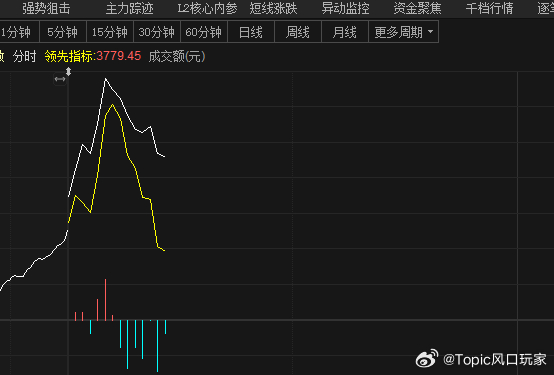Select the 5分钟 period button
This screenshot has height=375, width=554.
pyautogui.click(x=63, y=32)
